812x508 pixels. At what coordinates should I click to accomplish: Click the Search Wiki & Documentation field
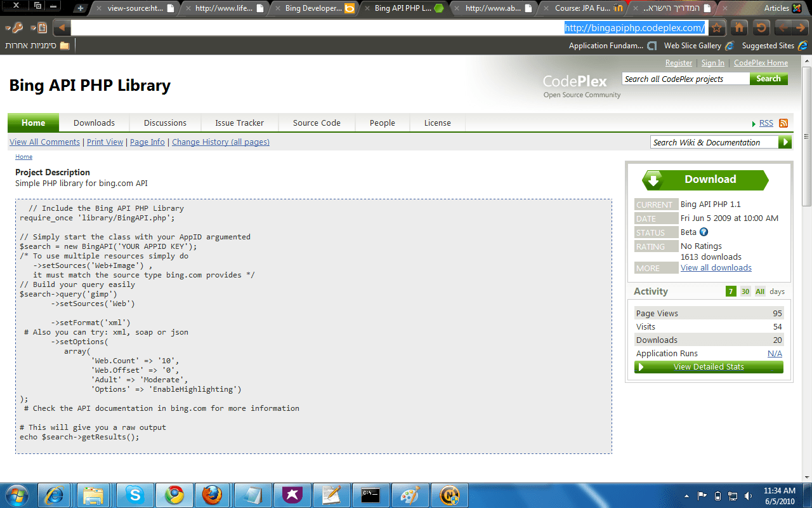[715, 142]
